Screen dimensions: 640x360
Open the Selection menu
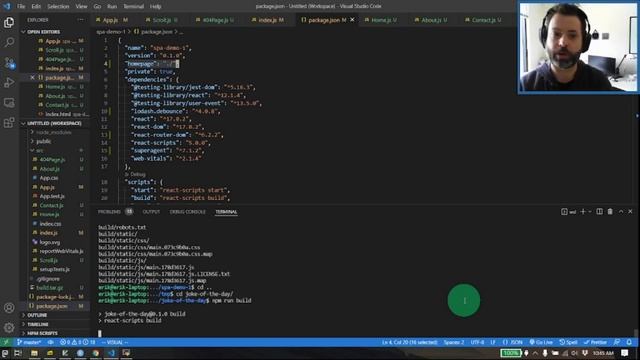(x=58, y=6)
